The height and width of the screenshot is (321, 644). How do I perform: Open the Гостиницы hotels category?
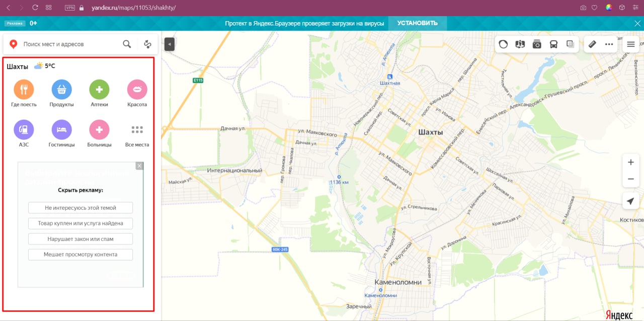click(x=62, y=130)
